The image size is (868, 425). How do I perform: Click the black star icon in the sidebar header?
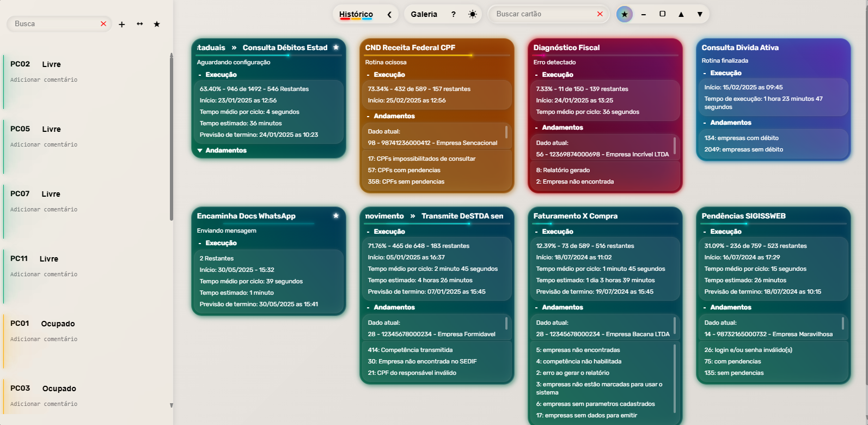click(157, 24)
